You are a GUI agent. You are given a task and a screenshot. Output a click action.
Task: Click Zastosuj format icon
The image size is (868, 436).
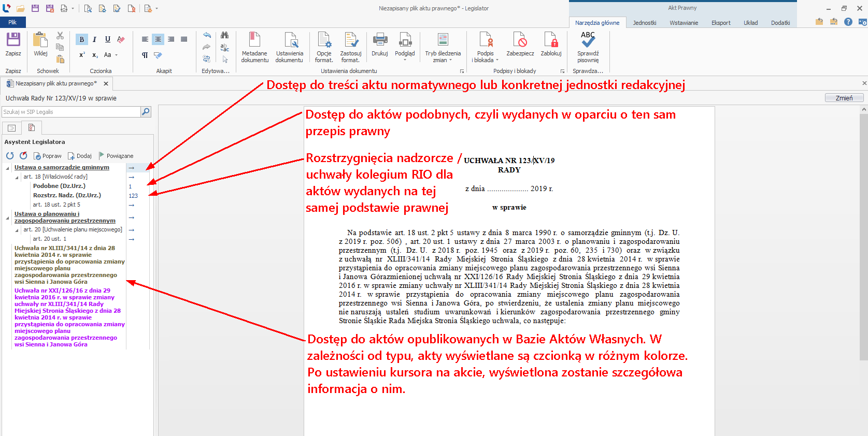(351, 40)
